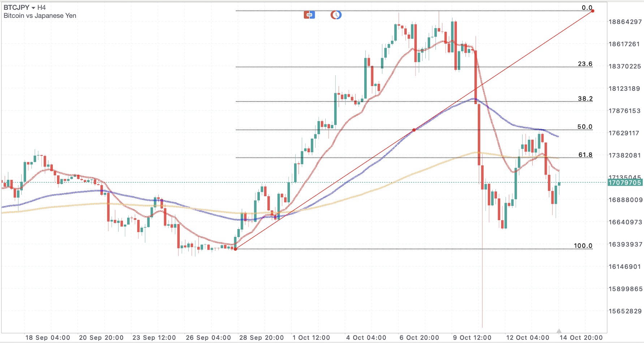Click the 28 Sep 20:00 time axis label
Viewport: 644px width, 344px height.
(x=261, y=337)
